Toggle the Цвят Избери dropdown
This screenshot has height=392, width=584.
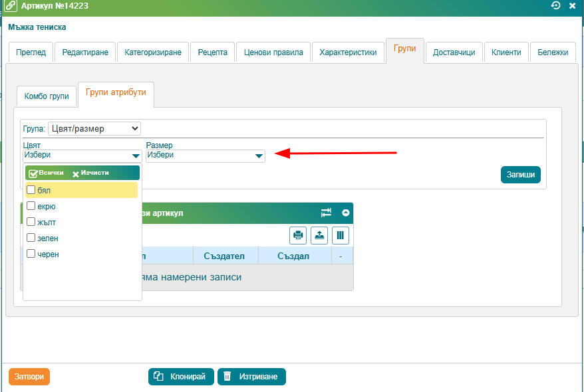tap(82, 156)
